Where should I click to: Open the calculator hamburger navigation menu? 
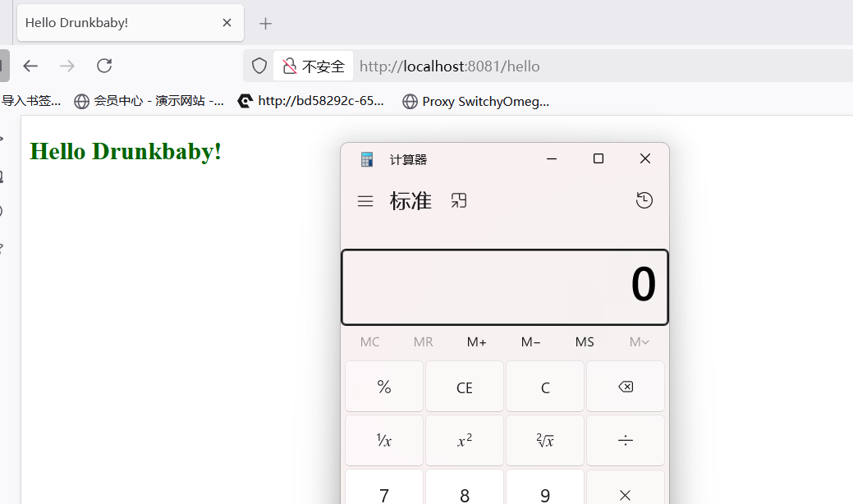[365, 201]
